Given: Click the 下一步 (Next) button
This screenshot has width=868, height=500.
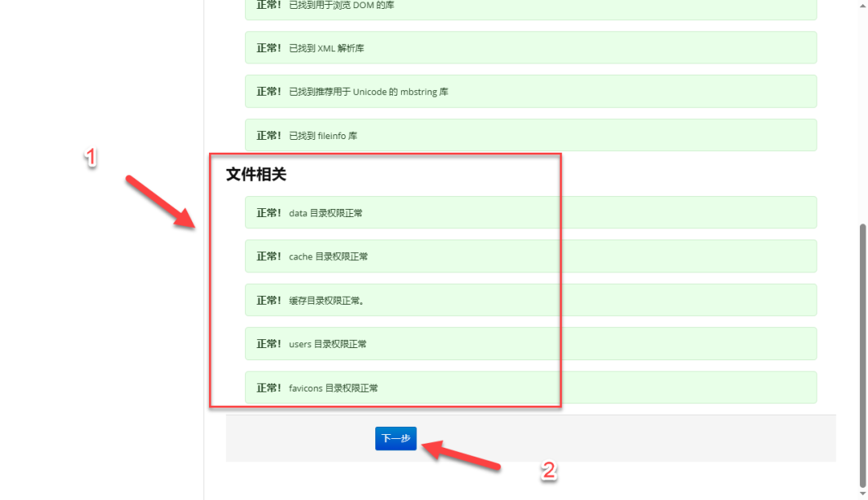Looking at the screenshot, I should (x=395, y=438).
